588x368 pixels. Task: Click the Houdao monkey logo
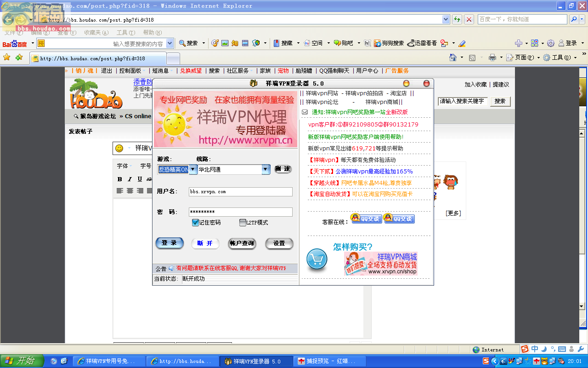96,94
